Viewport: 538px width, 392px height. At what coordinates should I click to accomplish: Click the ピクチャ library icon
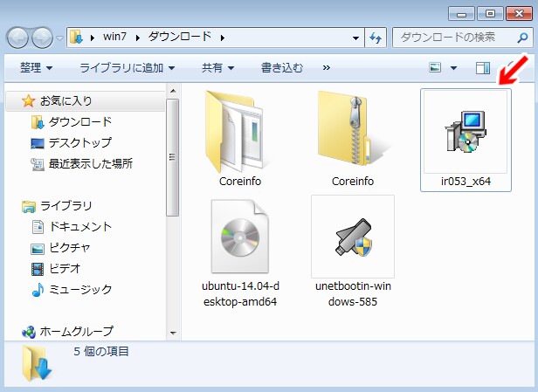pyautogui.click(x=38, y=249)
